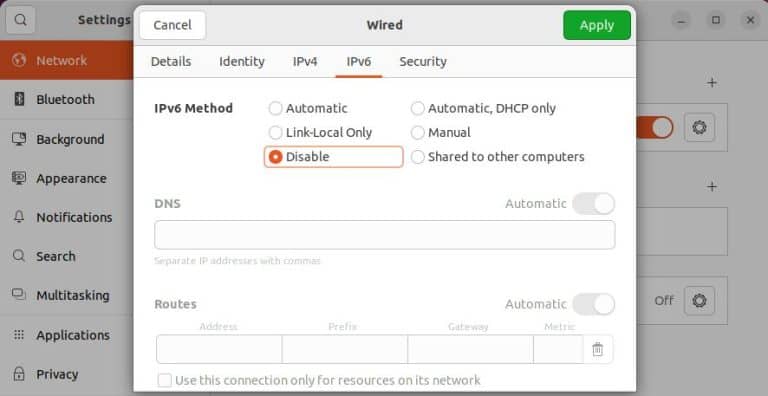Switch to the Security tab
This screenshot has width=768, height=396.
coord(423,62)
